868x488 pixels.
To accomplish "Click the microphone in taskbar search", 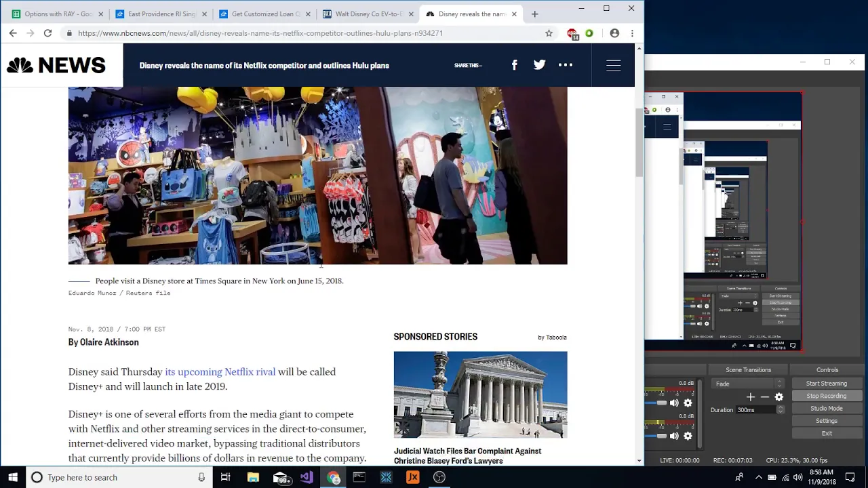I will coord(201,477).
